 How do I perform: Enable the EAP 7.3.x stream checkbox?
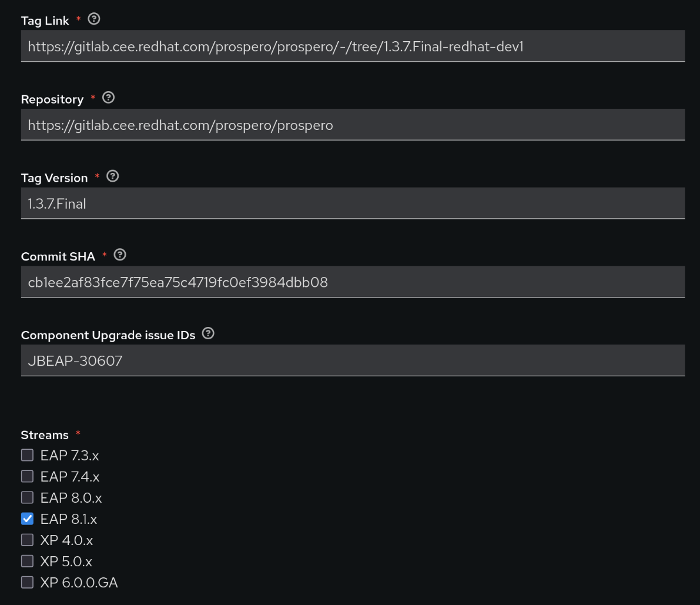tap(27, 455)
